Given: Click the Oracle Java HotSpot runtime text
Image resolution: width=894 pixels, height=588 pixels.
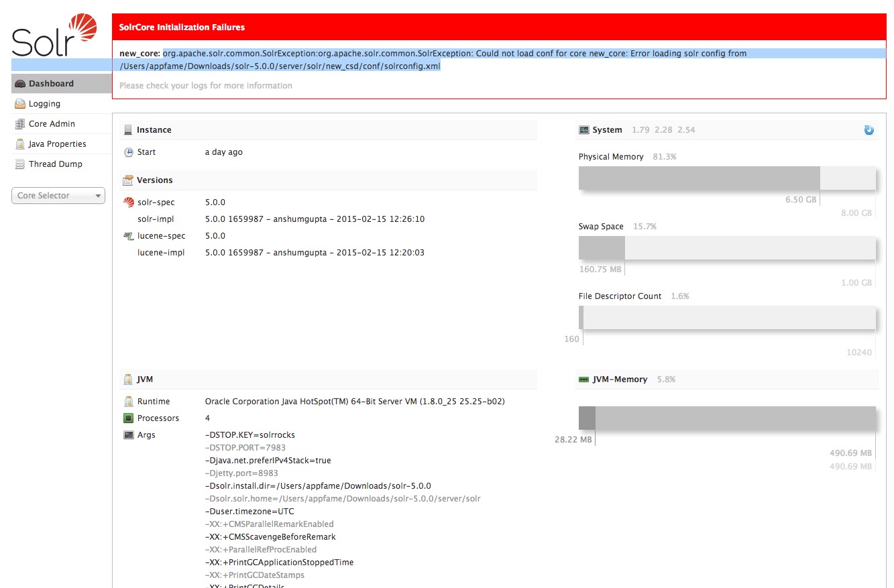Looking at the screenshot, I should click(x=355, y=402).
